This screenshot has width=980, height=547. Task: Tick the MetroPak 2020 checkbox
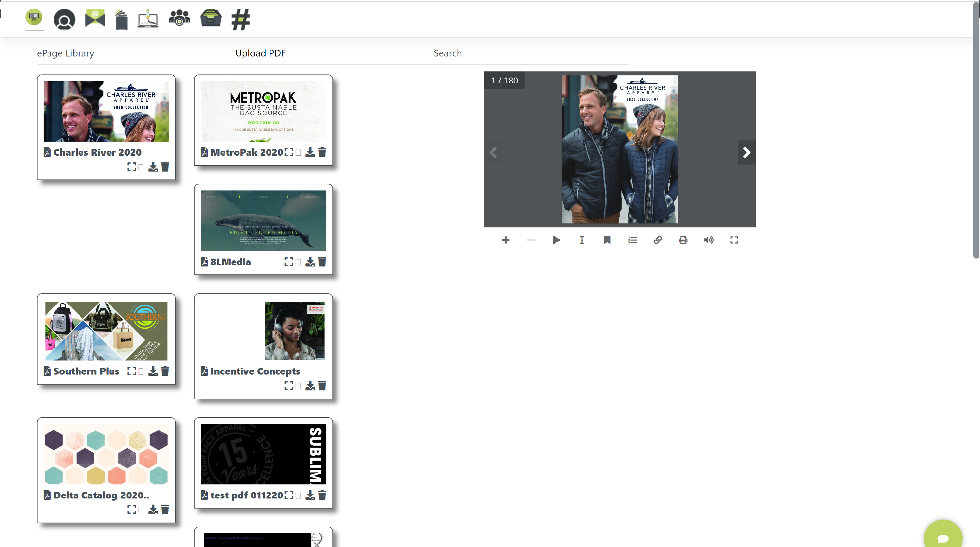298,153
